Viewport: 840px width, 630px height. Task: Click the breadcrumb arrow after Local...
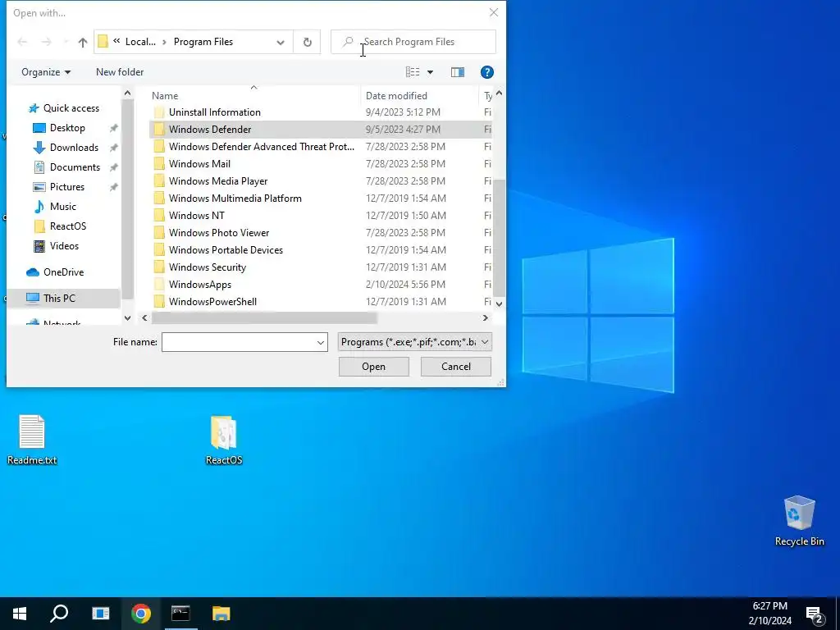pyautogui.click(x=164, y=42)
